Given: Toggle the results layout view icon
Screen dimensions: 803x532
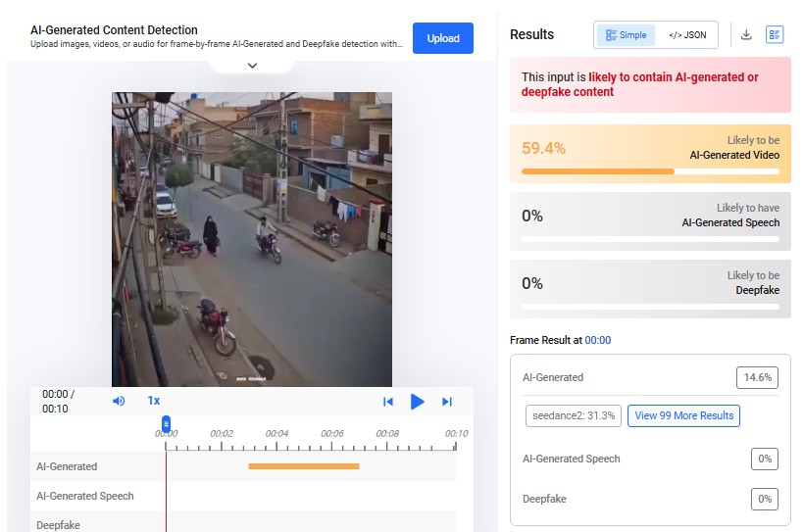Looking at the screenshot, I should (775, 35).
